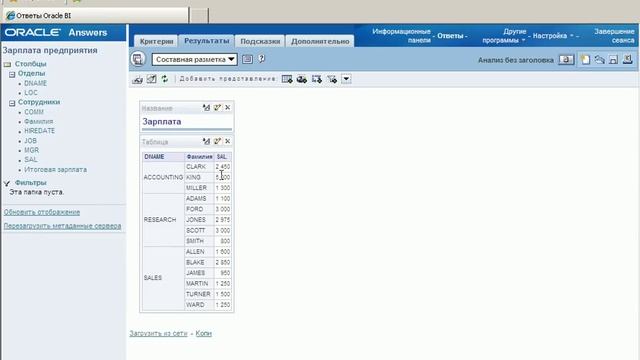The image size is (640, 360).
Task: Remove the Таблица view with X
Action: click(x=228, y=141)
